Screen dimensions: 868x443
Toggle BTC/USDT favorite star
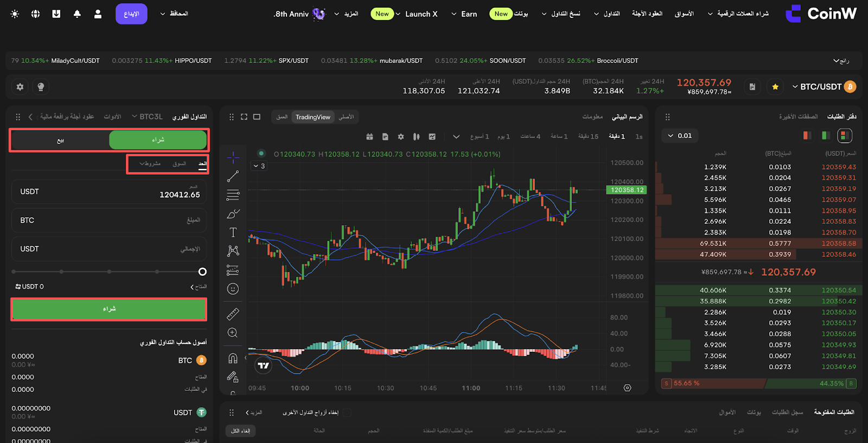coord(775,87)
